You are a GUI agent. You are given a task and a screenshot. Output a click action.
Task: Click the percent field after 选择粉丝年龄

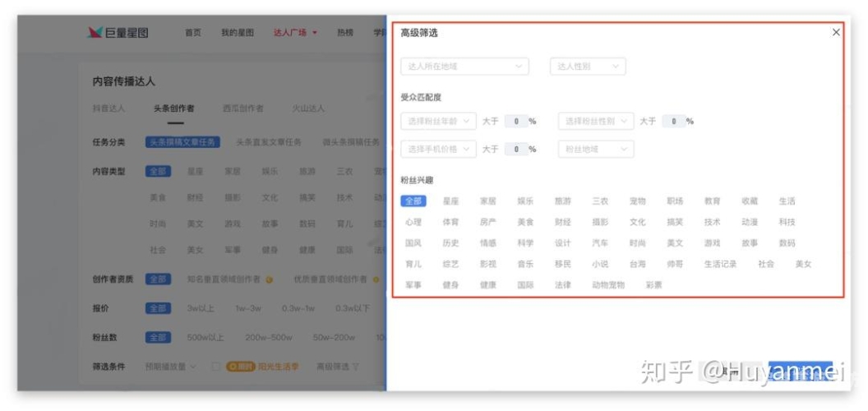click(516, 122)
